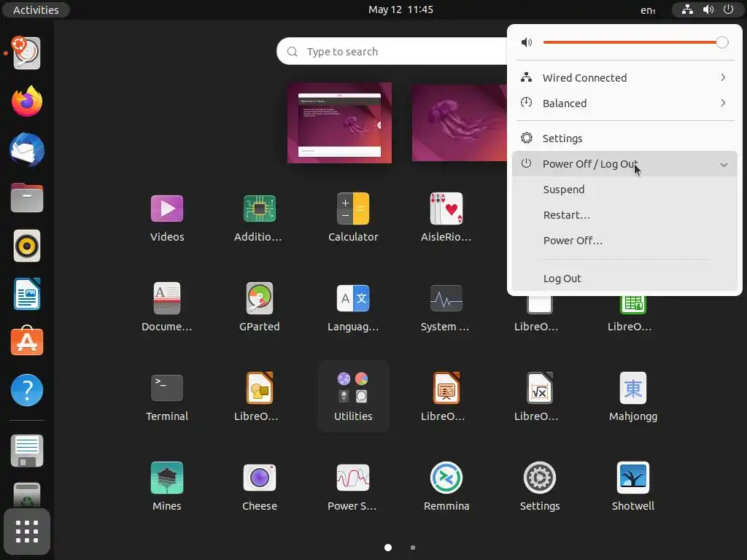Click the system status icons in top bar
The width and height of the screenshot is (747, 560).
pyautogui.click(x=708, y=9)
